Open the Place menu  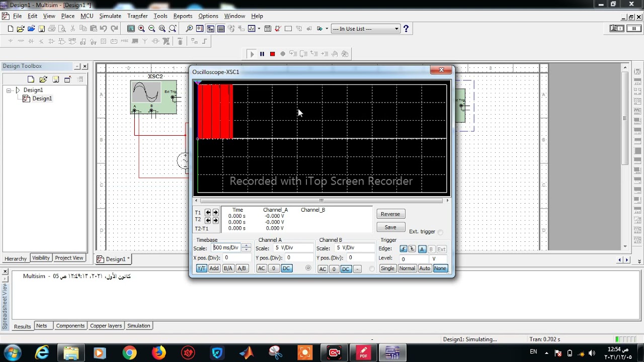tap(68, 16)
